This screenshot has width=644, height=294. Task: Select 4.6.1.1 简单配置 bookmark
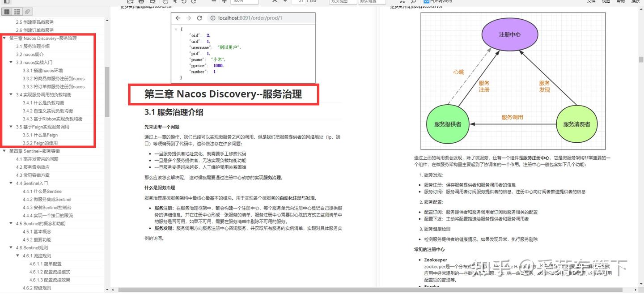pos(46,264)
